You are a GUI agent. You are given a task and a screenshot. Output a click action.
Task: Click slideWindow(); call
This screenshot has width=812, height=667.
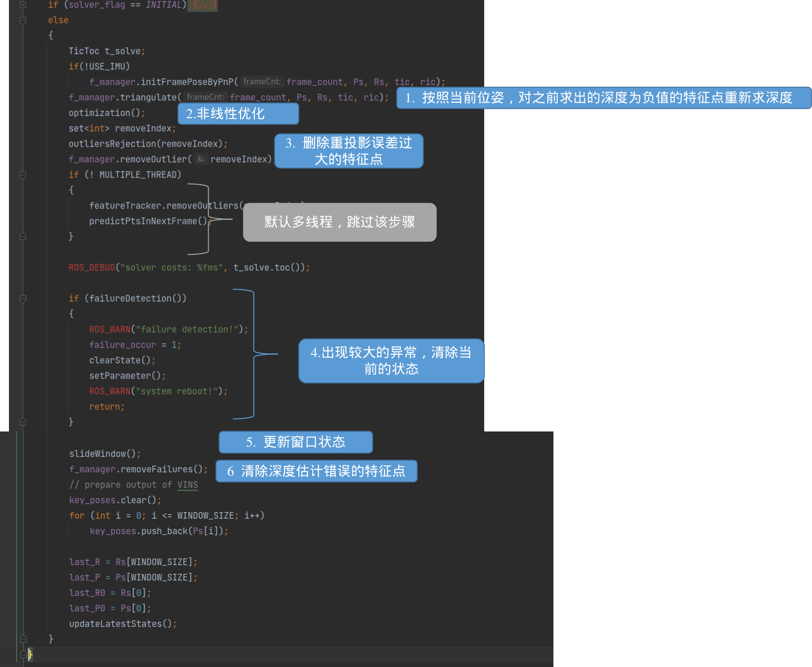[105, 454]
